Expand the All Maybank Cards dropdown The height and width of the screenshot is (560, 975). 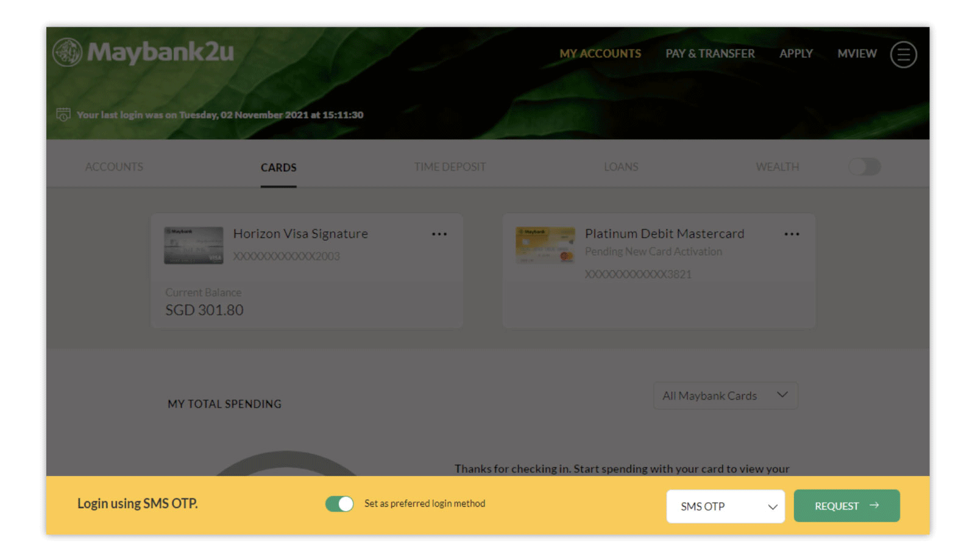click(725, 396)
